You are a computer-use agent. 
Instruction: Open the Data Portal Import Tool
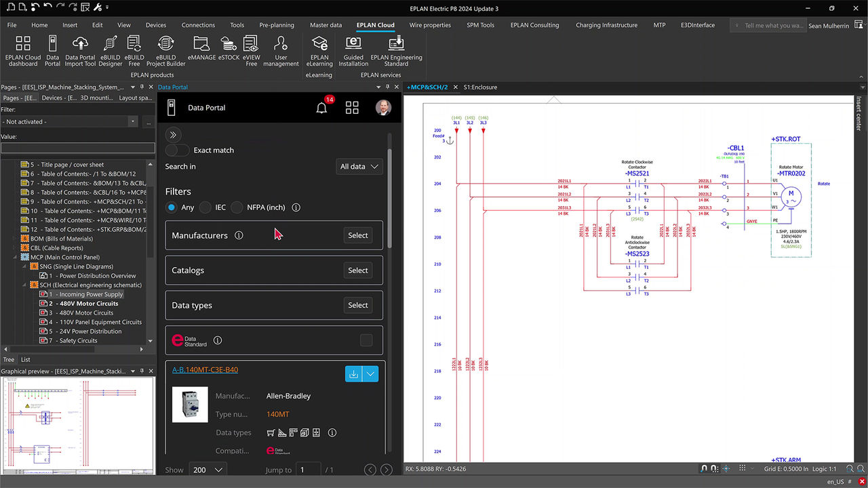click(79, 49)
